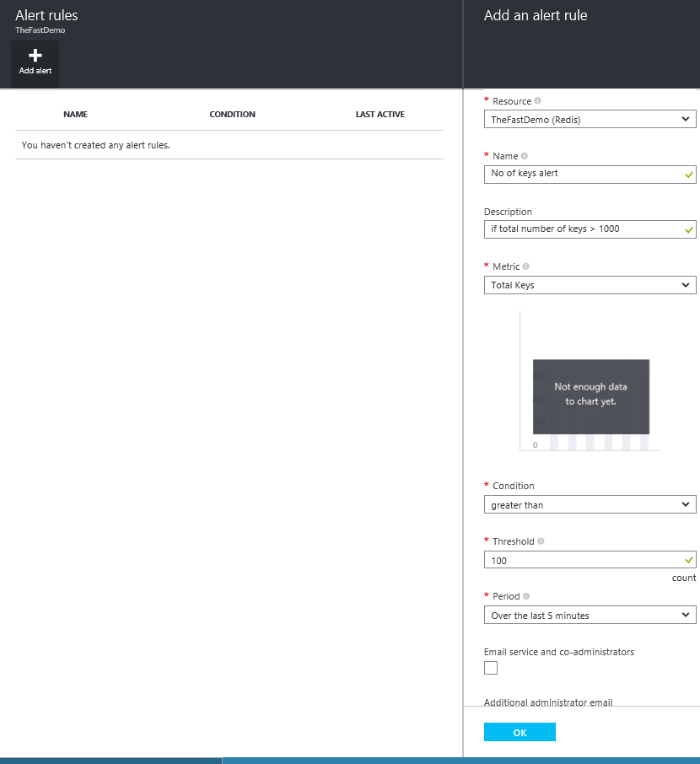Open Condition dropdown showing greater than
Image resolution: width=700 pixels, height=764 pixels.
pos(590,505)
